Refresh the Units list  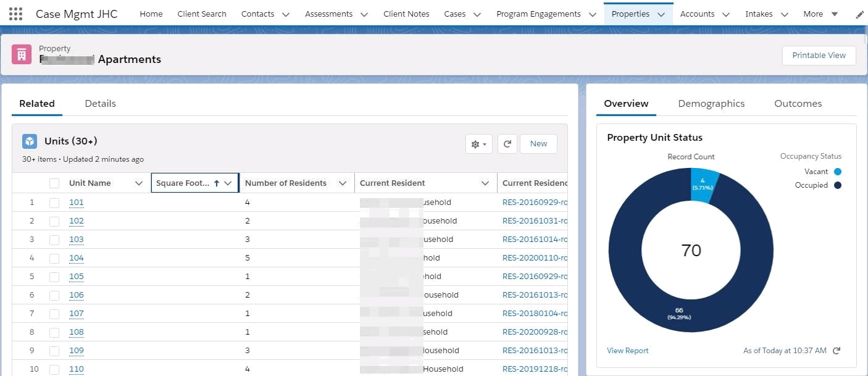(x=507, y=144)
